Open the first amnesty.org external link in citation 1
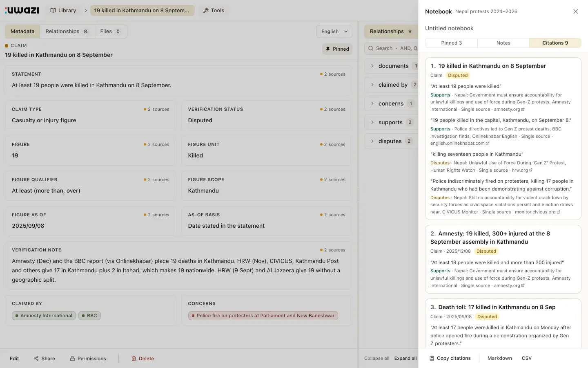Image resolution: width=588 pixels, height=368 pixels. (x=509, y=110)
